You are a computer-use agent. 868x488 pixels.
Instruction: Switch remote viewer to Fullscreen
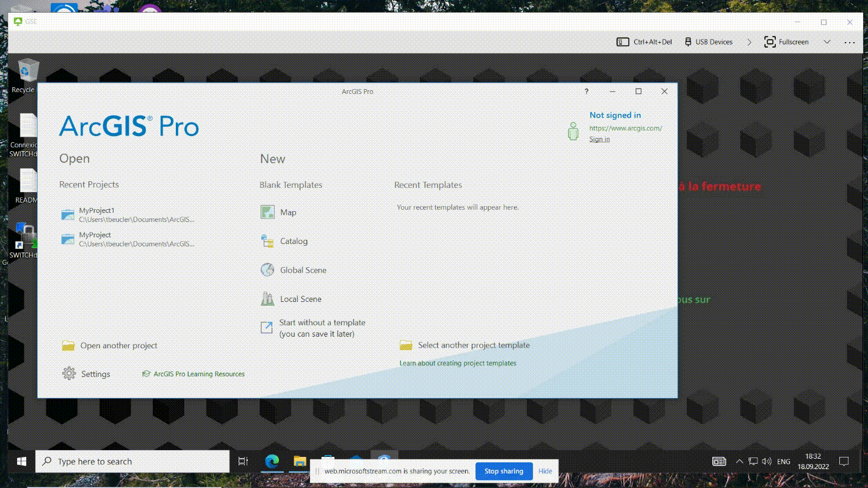click(787, 42)
